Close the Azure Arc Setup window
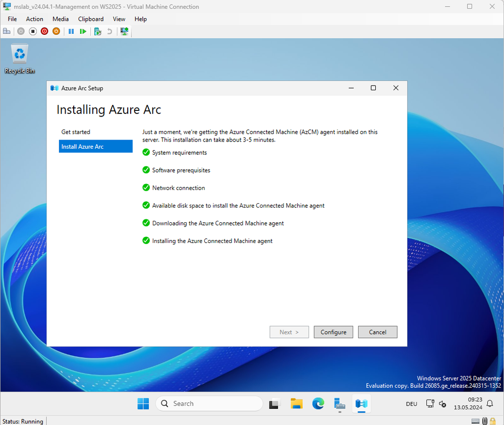Viewport: 504px width, 425px height. point(396,88)
